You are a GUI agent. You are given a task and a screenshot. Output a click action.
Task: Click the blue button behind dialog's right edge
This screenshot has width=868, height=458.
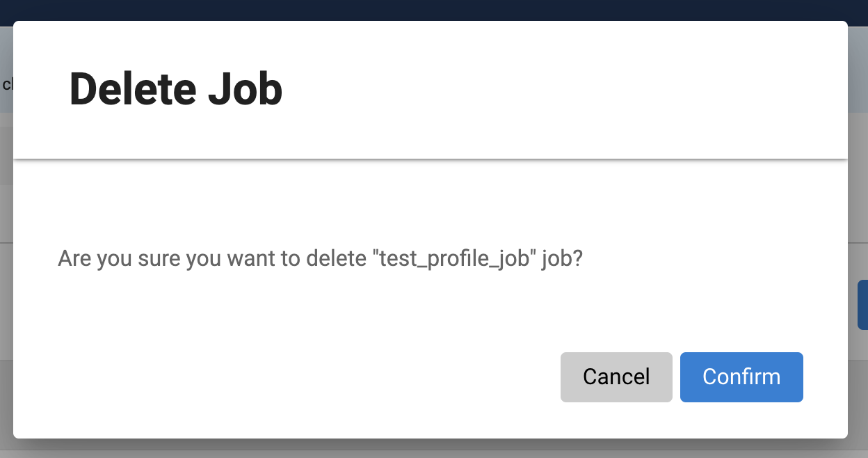(x=862, y=305)
